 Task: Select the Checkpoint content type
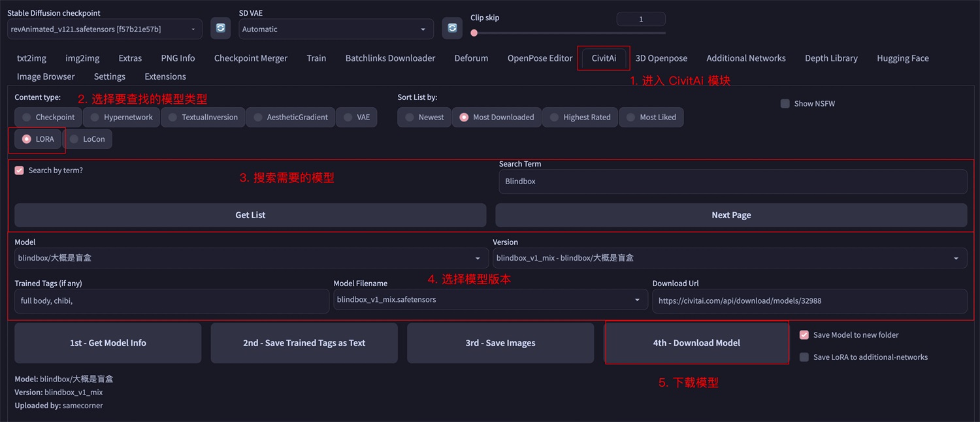coord(46,118)
